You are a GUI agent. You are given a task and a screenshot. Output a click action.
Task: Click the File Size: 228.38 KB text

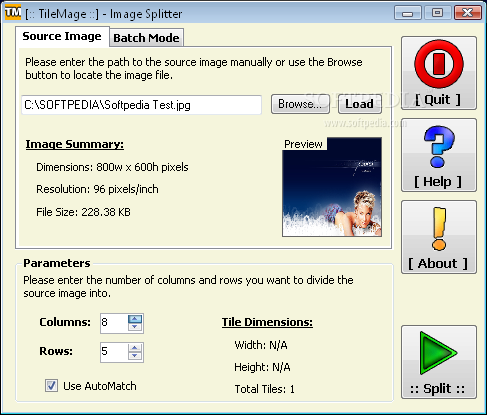tap(83, 212)
